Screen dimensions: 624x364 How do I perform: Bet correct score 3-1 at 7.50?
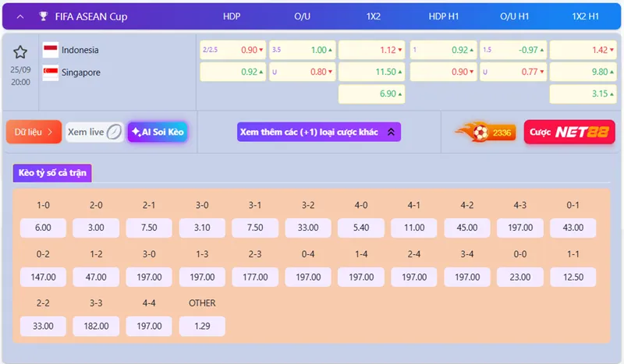click(x=255, y=228)
